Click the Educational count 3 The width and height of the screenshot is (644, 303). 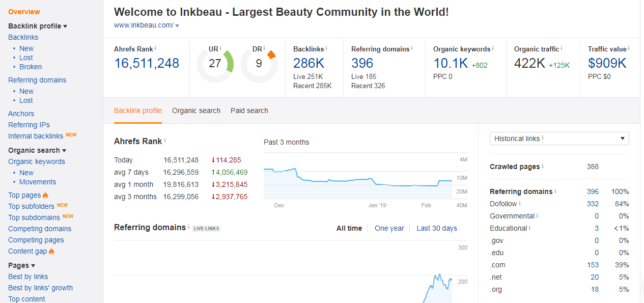point(597,228)
